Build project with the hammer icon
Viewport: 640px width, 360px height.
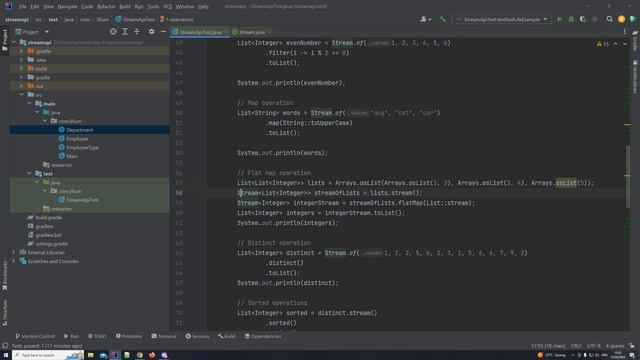pos(442,19)
